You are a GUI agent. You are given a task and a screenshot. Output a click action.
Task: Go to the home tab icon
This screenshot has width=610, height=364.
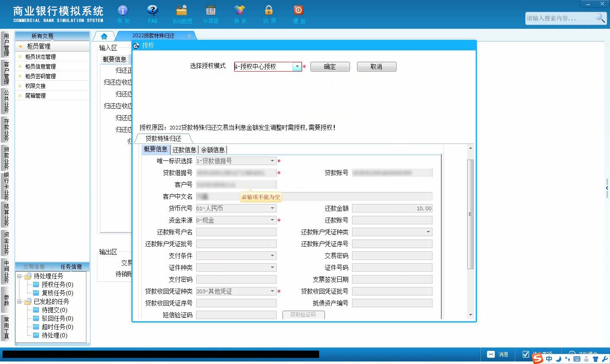click(x=104, y=36)
